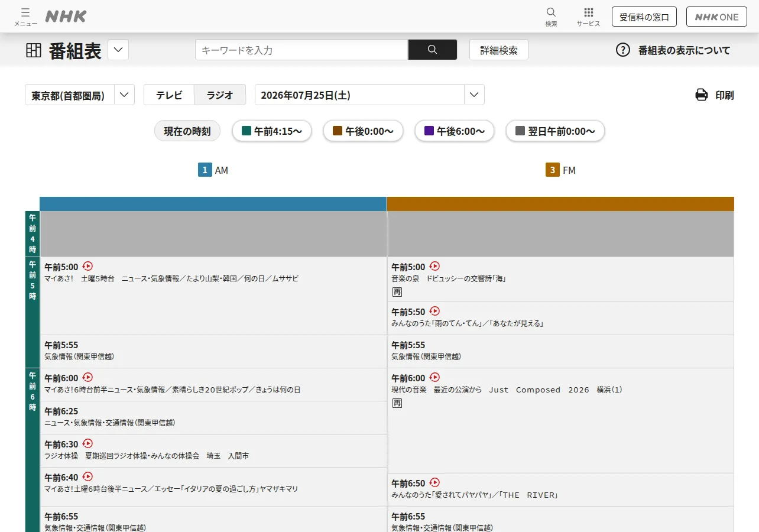The width and height of the screenshot is (759, 532).
Task: Play icon beside AM 午前6:40 マイあさ
Action: 87,476
